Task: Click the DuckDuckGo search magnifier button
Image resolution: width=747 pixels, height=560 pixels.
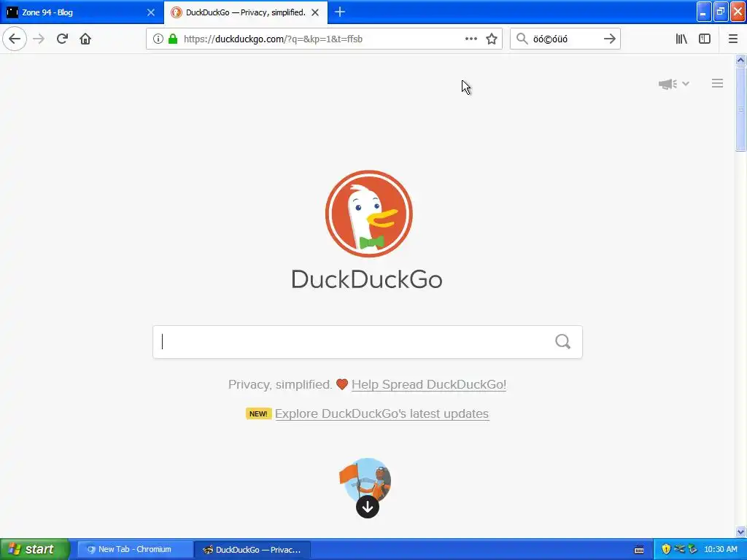Action: pyautogui.click(x=562, y=341)
